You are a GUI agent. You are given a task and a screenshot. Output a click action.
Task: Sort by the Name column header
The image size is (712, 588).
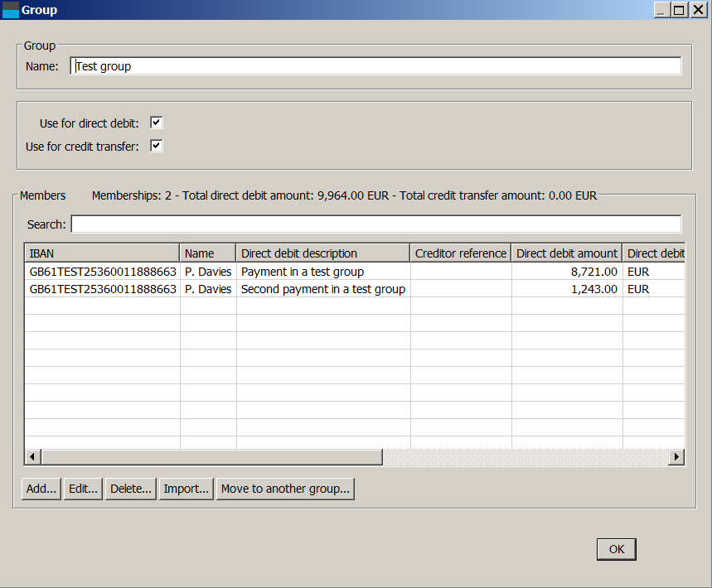[208, 253]
